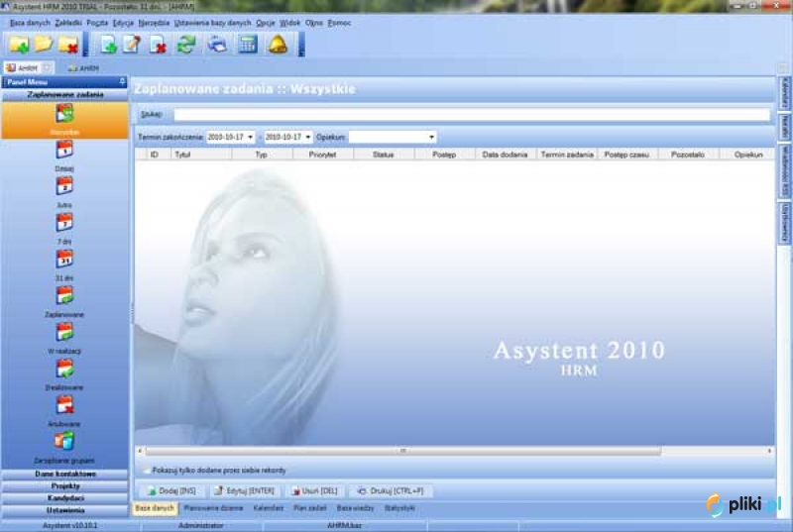Open the first Termin zakończenia date dropdown

click(250, 137)
